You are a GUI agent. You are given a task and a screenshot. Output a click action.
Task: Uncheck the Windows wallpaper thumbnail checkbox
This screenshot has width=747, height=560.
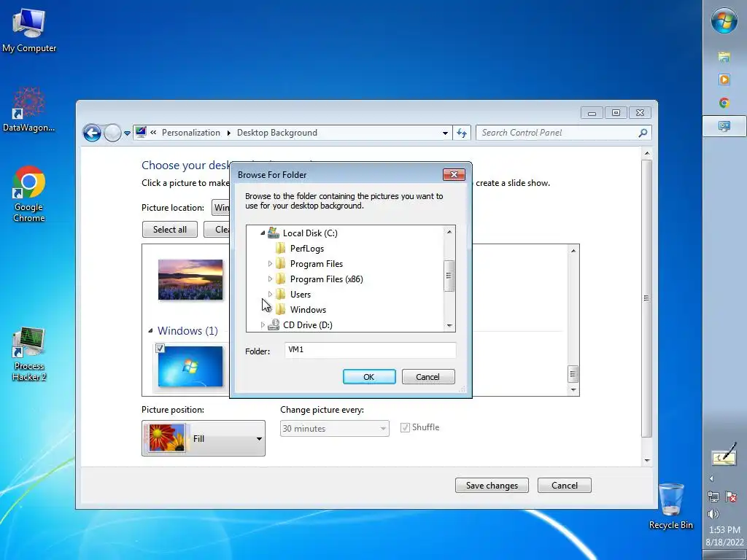pos(160,349)
